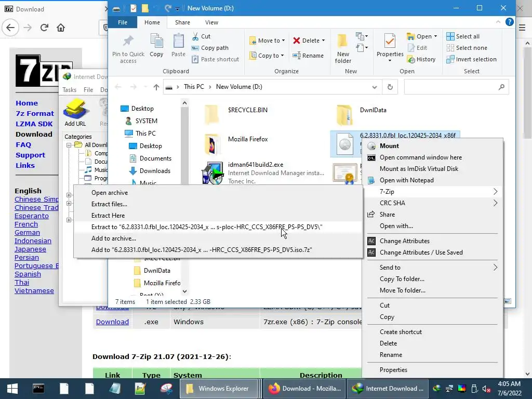The height and width of the screenshot is (399, 532).
Task: Collapse the ribbon using the chevron
Action: tap(498, 22)
